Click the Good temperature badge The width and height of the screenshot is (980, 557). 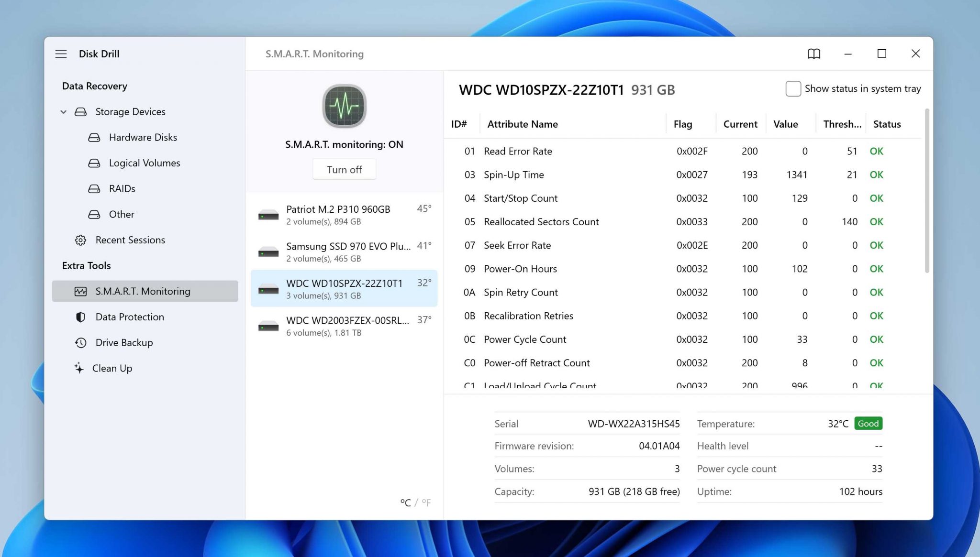[x=868, y=424]
